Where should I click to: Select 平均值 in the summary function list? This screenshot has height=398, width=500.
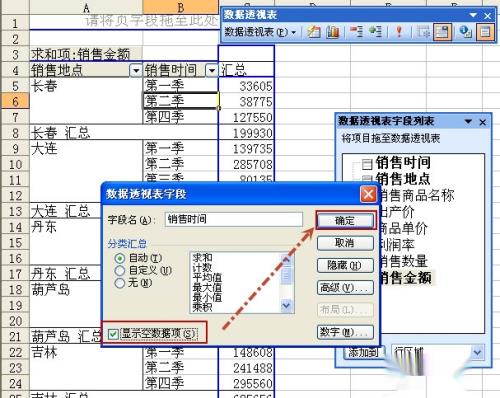(x=207, y=277)
